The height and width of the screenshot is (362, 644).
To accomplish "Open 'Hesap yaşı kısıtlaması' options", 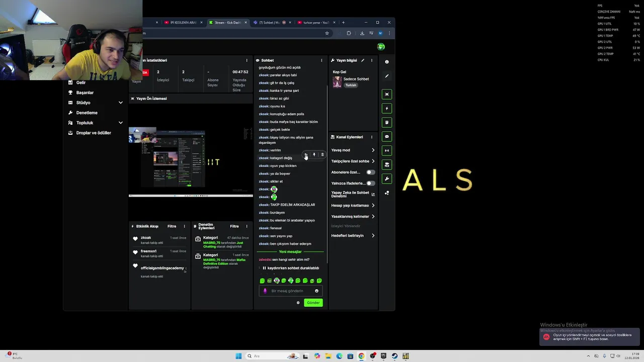I will click(353, 206).
